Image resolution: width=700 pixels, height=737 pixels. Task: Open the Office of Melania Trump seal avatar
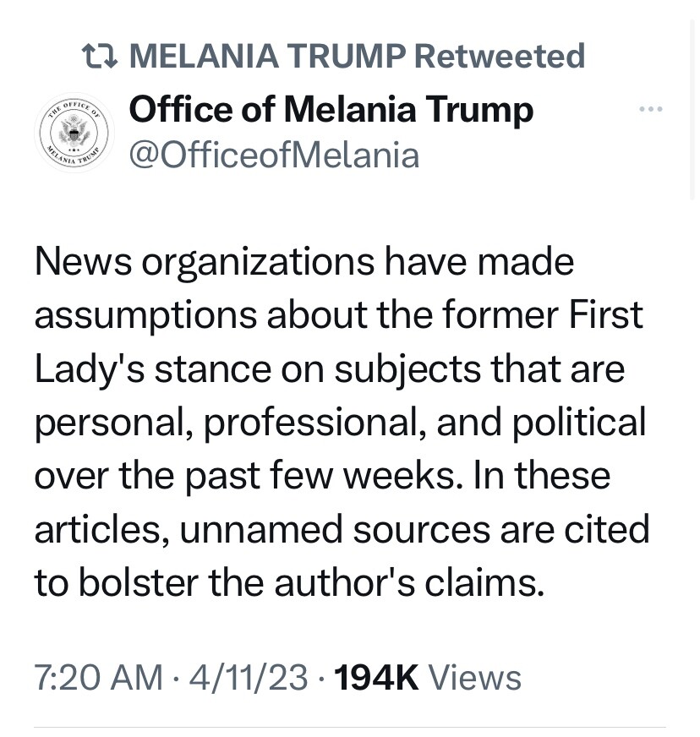click(74, 132)
